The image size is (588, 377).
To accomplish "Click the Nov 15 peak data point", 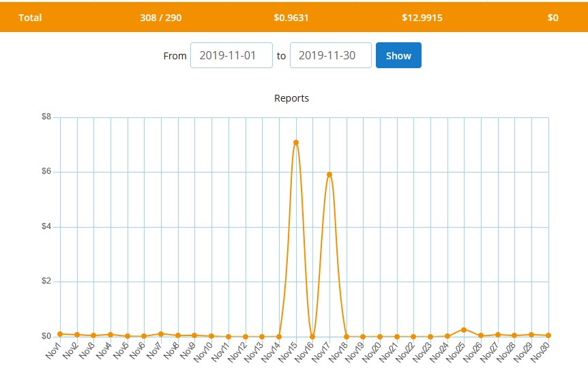I will click(x=296, y=142).
